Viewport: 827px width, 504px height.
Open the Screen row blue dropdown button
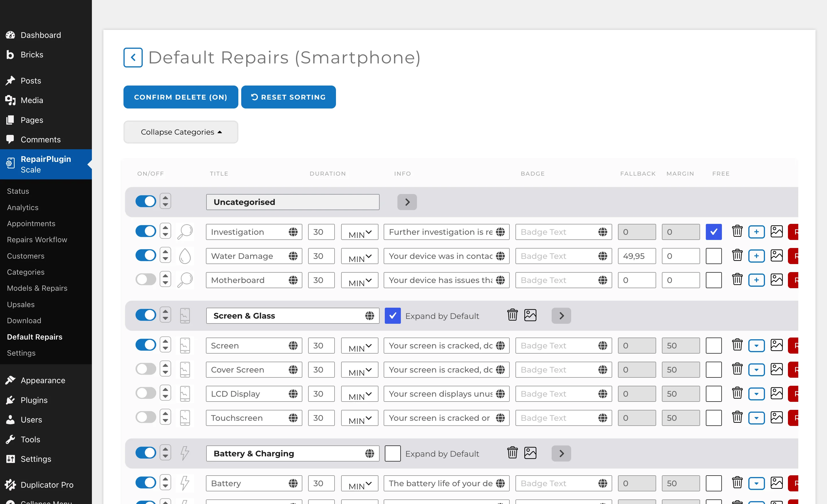[757, 346]
